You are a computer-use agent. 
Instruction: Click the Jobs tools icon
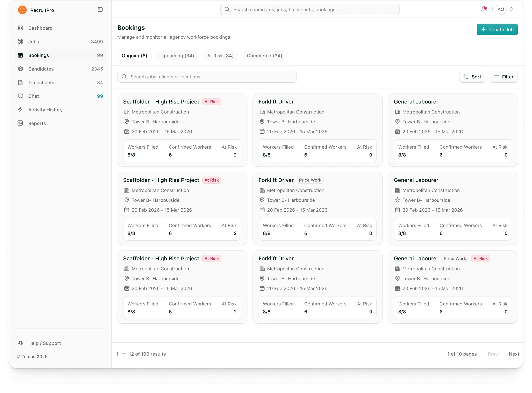click(x=20, y=42)
